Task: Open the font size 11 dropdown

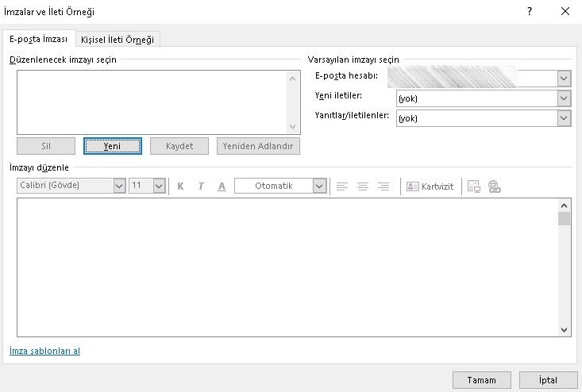Action: click(x=159, y=186)
